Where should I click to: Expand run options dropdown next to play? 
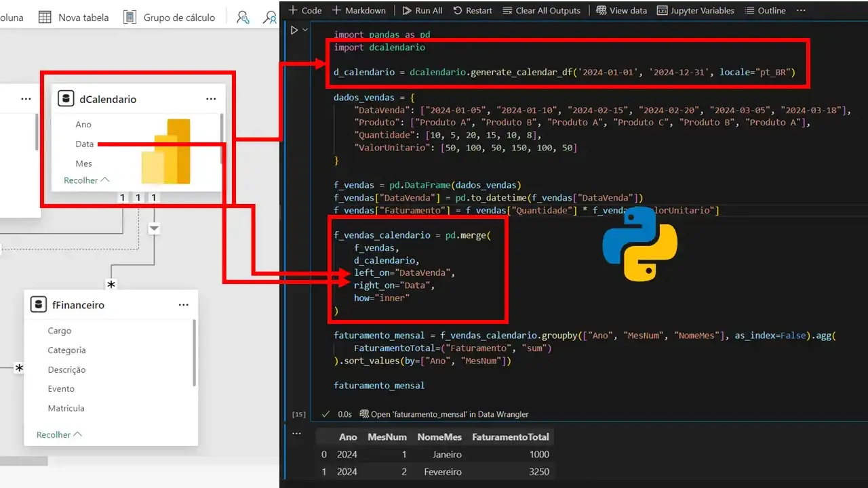click(305, 30)
